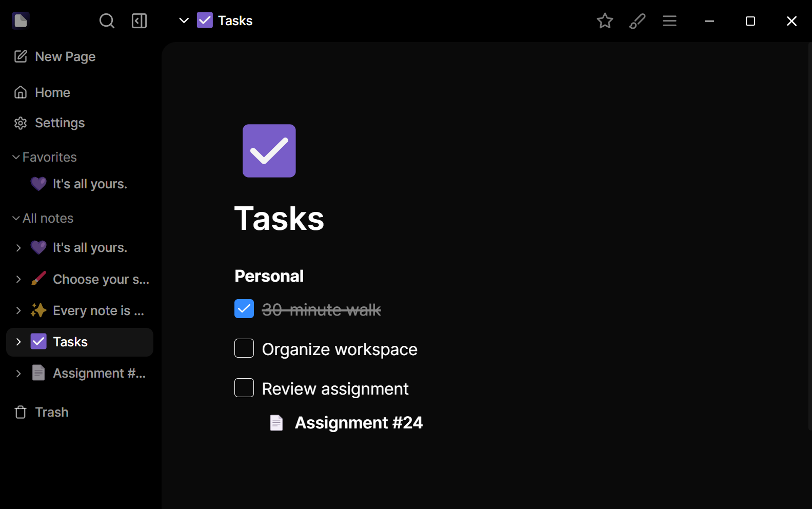Open the brush style customization icon

coord(637,21)
